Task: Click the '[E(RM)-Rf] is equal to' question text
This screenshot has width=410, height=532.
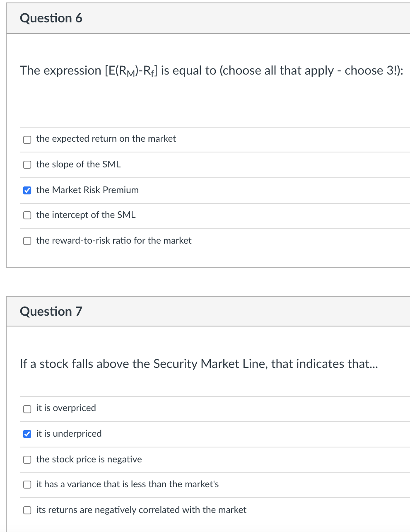Action: click(211, 71)
